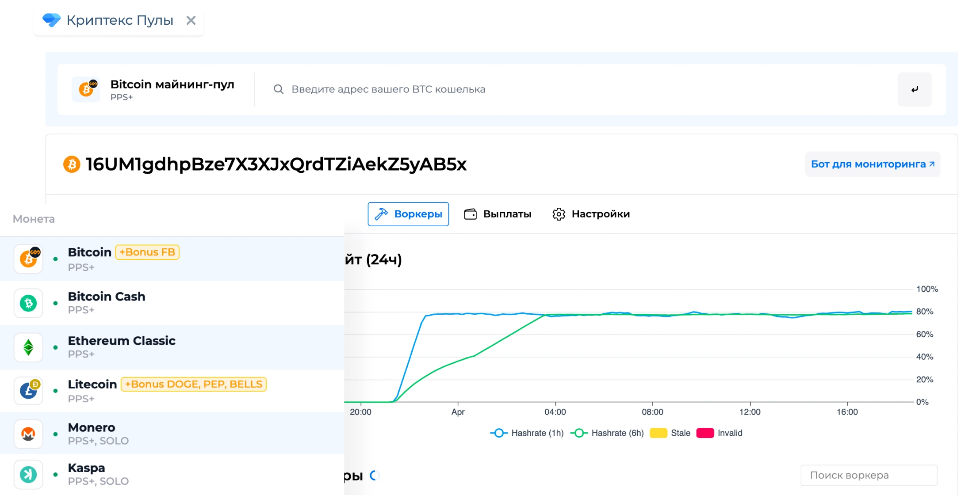Select the Bitcoin coin icon
The image size is (980, 495).
click(28, 259)
